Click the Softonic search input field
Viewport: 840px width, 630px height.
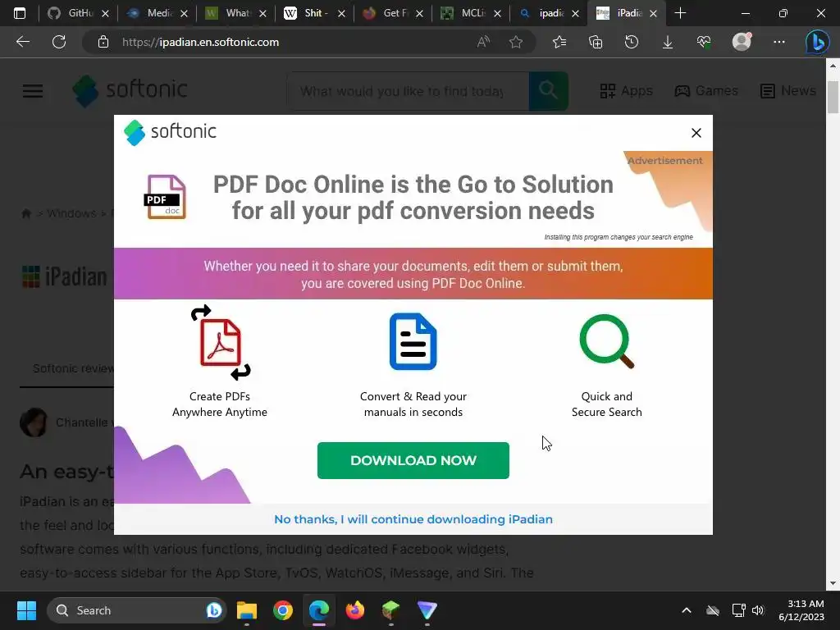click(x=408, y=92)
